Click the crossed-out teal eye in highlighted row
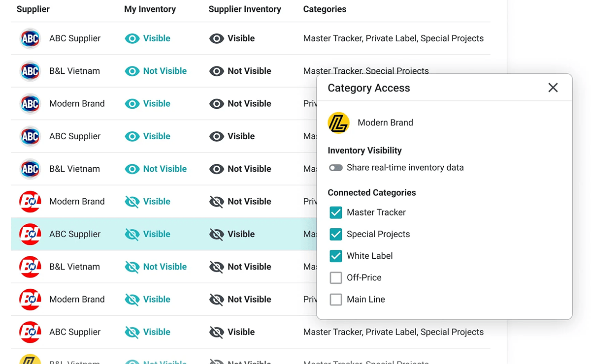591x364 pixels. tap(132, 234)
